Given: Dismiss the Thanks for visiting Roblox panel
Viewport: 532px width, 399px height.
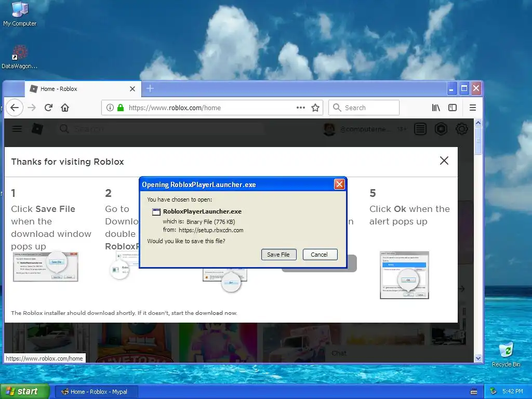Looking at the screenshot, I should pos(444,161).
